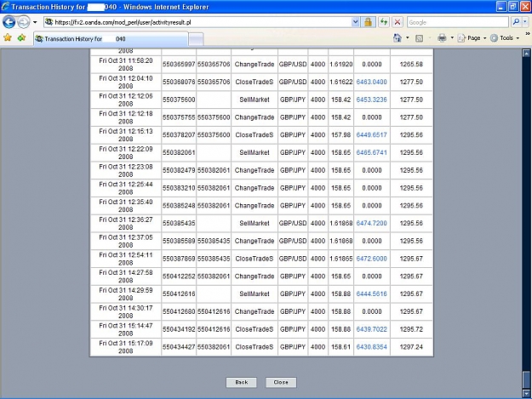The image size is (532, 399).
Task: Select the Transaction History tab
Action: [111, 39]
